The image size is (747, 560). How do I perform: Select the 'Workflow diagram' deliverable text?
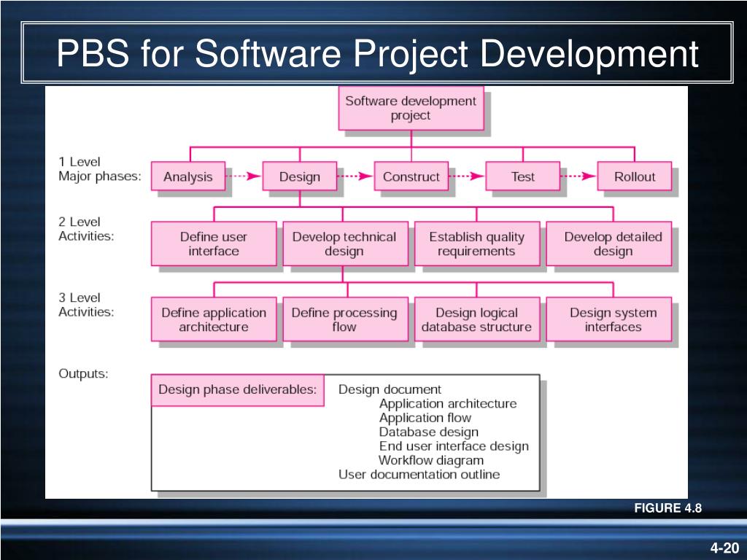pyautogui.click(x=431, y=461)
